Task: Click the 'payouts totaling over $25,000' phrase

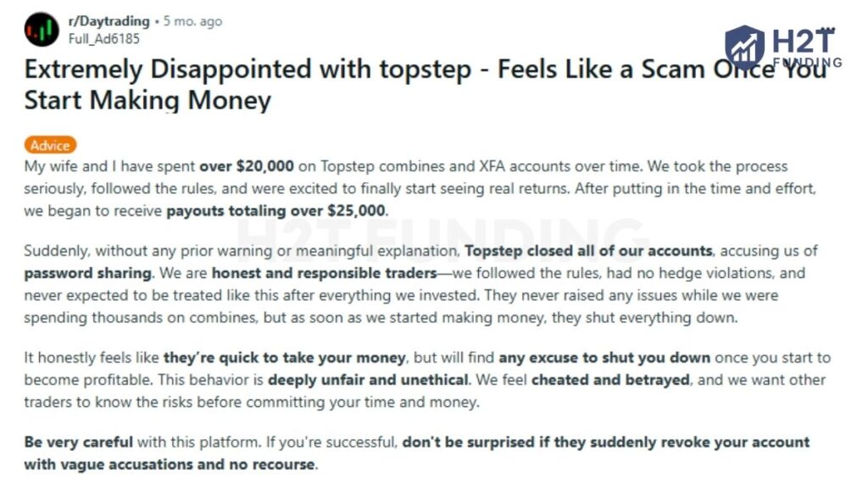Action: pyautogui.click(x=275, y=211)
